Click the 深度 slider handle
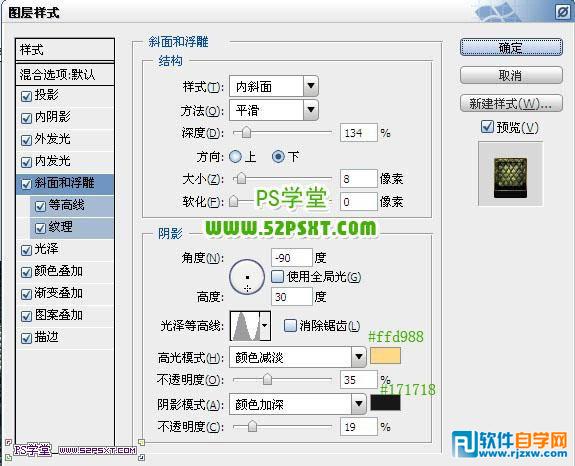575x466 pixels. point(246,132)
